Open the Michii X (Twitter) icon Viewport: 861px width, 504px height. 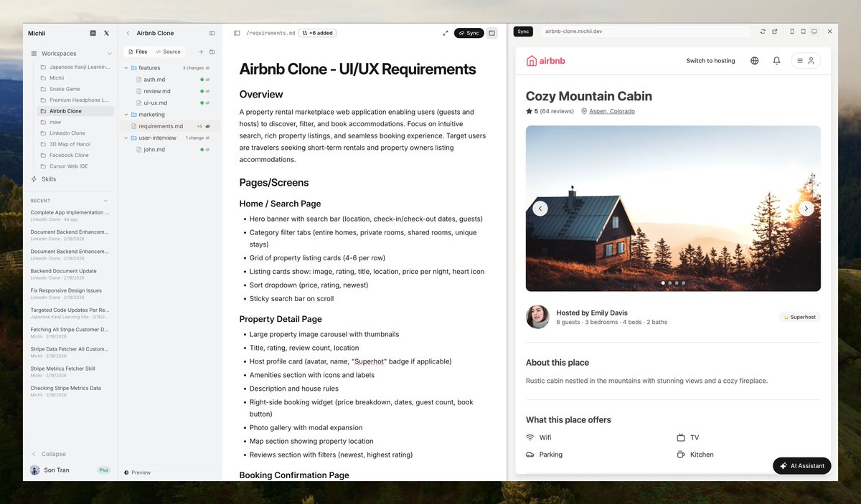point(106,32)
